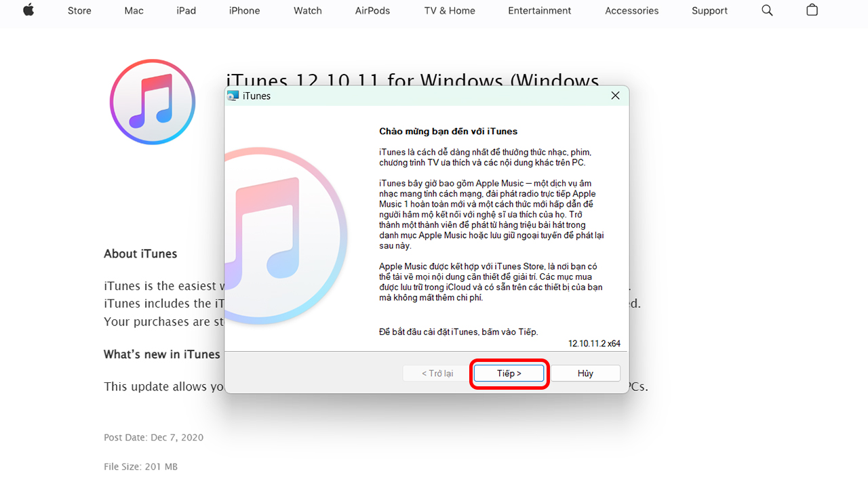The image size is (868, 490).
Task: Click the < Trở lại back button
Action: [x=437, y=373]
